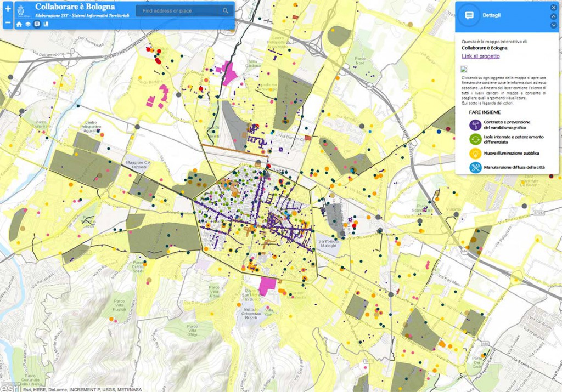
Task: Click the broken image placeholder in Dettagli
Action: coord(464,69)
